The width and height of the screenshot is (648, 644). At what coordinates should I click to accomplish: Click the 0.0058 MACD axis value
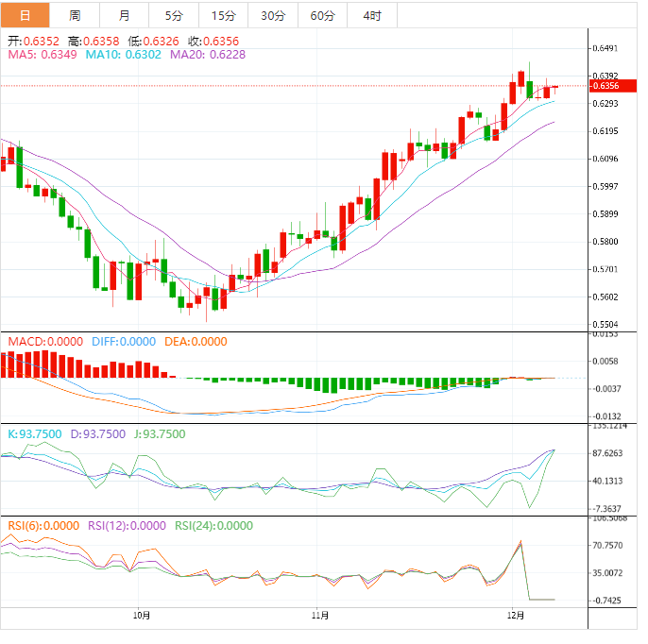[605, 361]
